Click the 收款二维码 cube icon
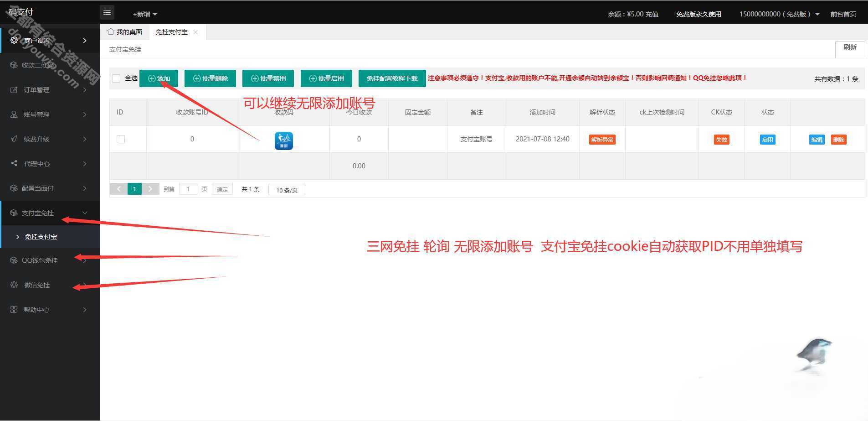The image size is (868, 421). tap(14, 65)
